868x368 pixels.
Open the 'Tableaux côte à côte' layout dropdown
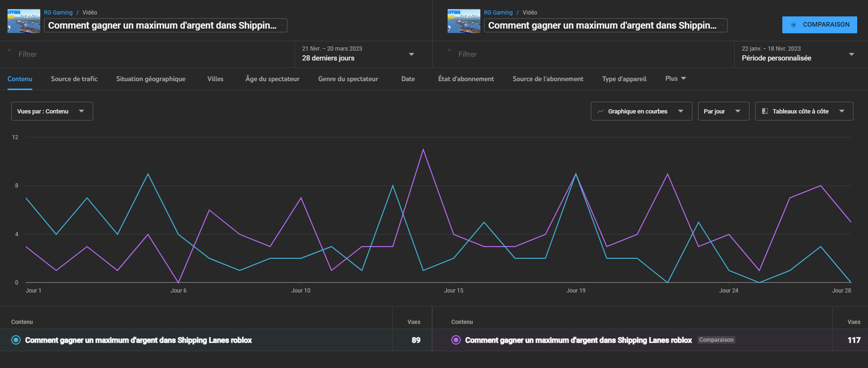[804, 111]
